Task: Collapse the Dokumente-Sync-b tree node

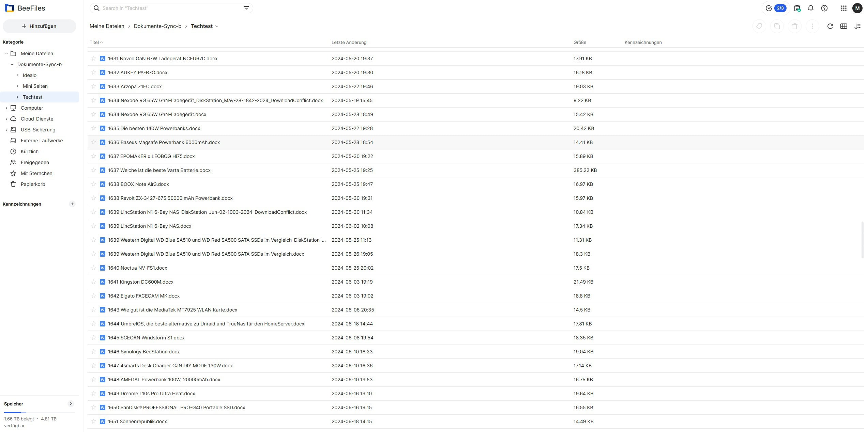Action: coord(12,64)
